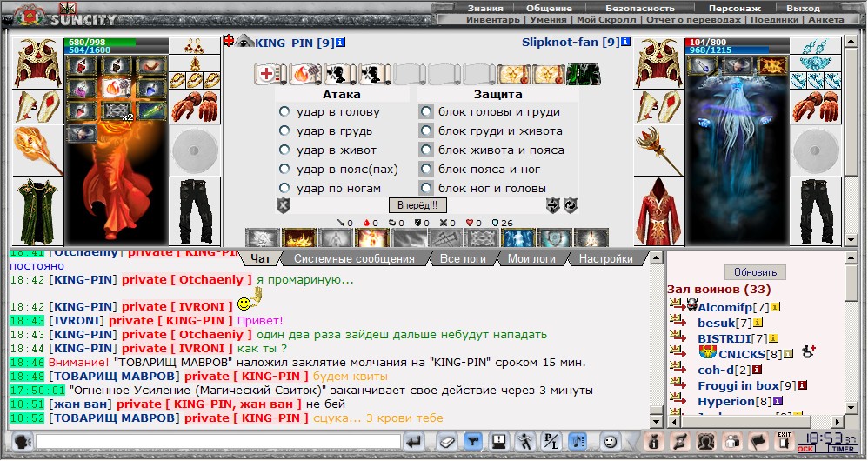Click the send message enter-arrow button

414,442
